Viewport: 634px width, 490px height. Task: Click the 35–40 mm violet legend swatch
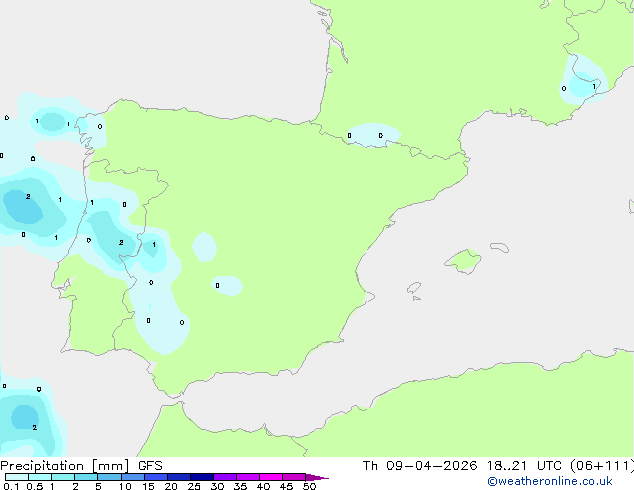click(247, 477)
